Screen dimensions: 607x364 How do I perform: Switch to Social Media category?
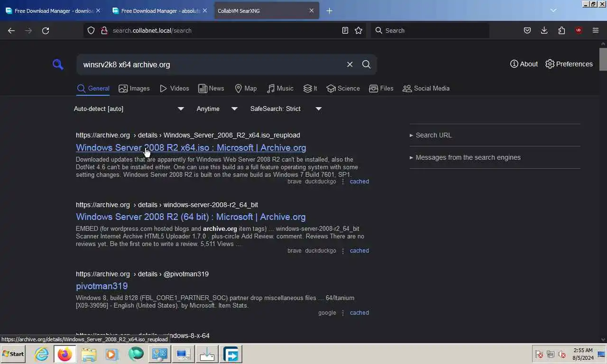[x=426, y=89]
